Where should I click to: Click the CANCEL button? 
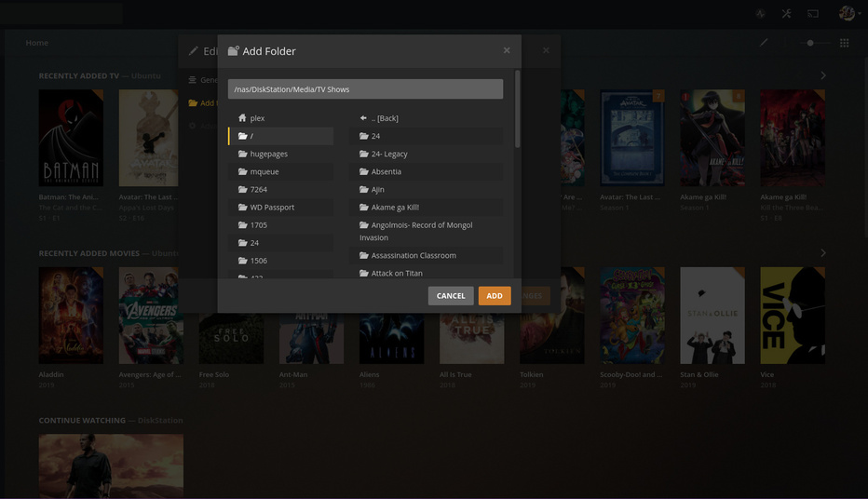[x=451, y=296]
